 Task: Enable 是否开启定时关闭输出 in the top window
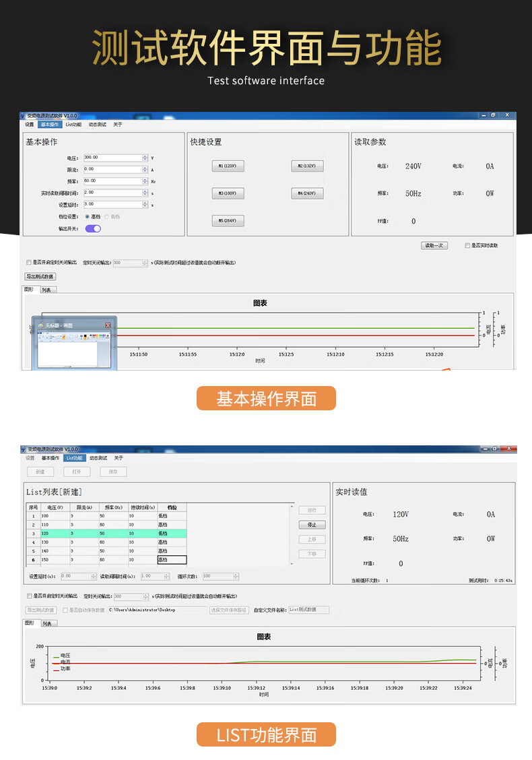(x=28, y=262)
